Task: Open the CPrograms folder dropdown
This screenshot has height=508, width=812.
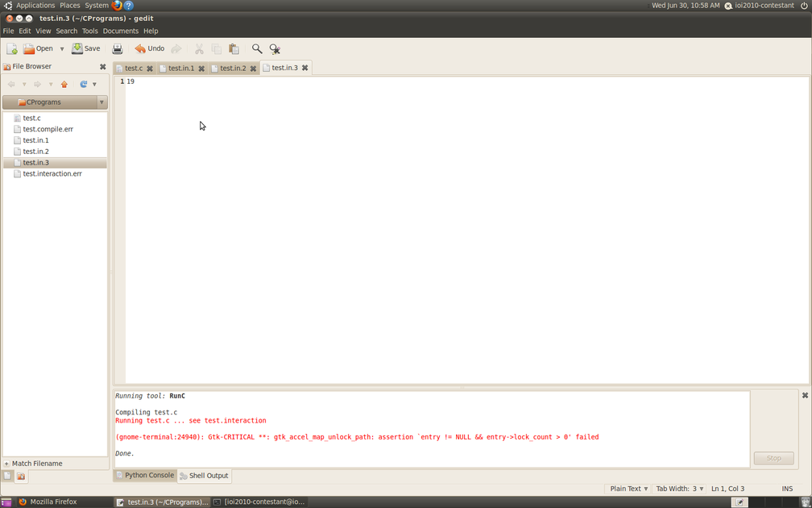Action: click(x=101, y=102)
